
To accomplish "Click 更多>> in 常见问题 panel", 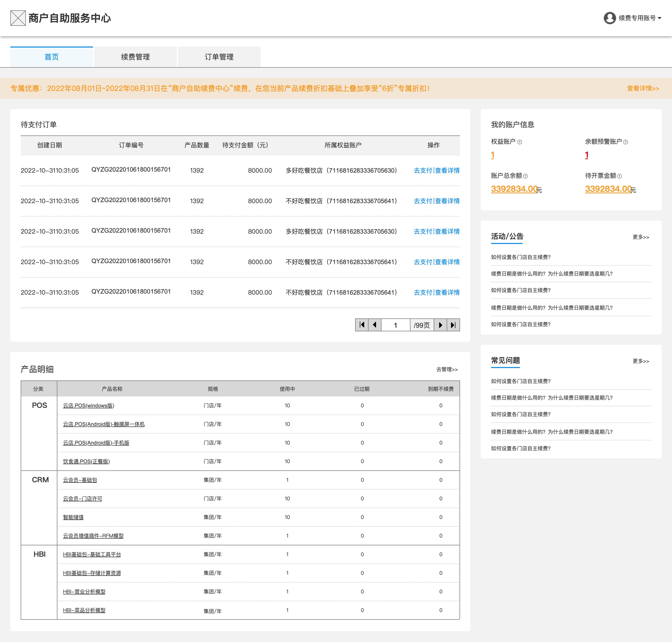I will click(641, 361).
